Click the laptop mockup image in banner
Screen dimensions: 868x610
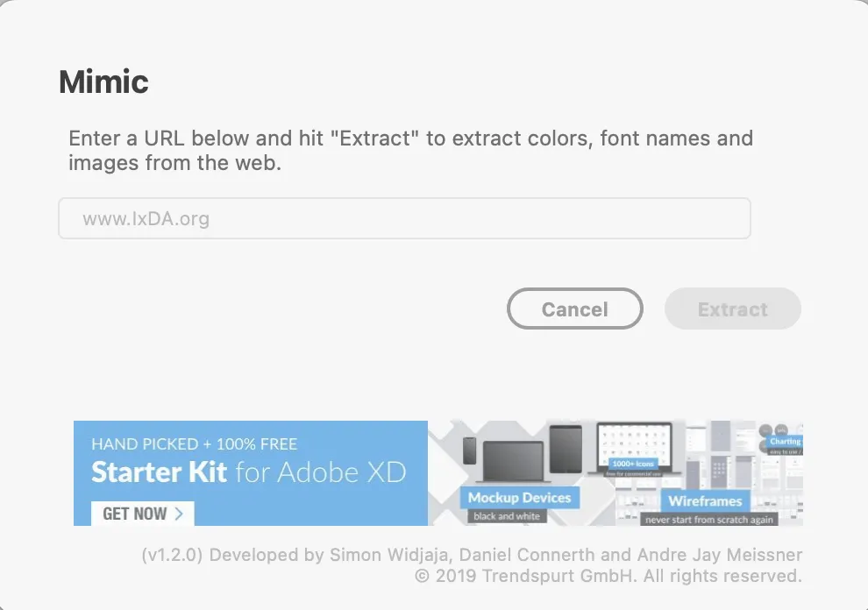[x=513, y=461]
